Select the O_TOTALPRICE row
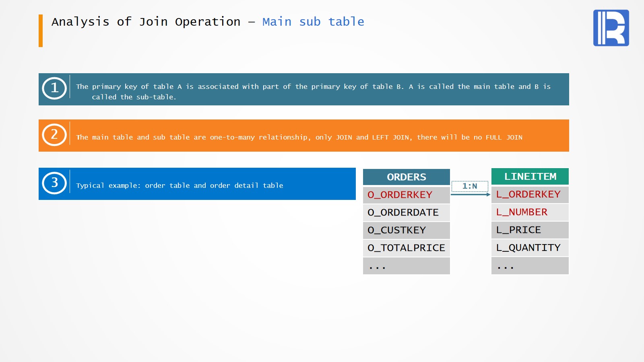This screenshot has height=362, width=644. (406, 248)
